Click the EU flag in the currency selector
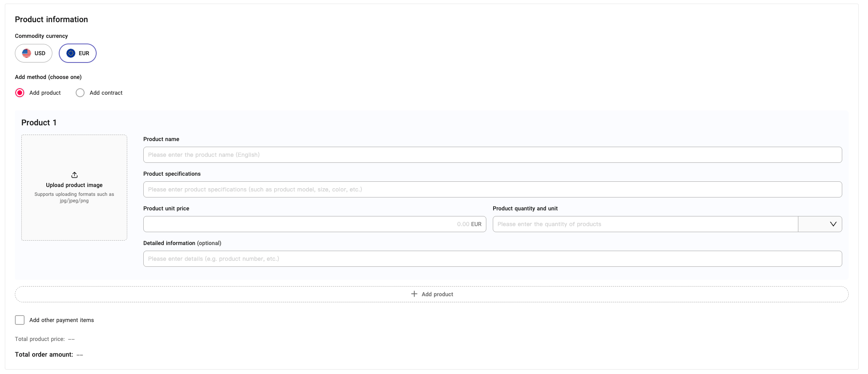Image resolution: width=868 pixels, height=374 pixels. (71, 53)
